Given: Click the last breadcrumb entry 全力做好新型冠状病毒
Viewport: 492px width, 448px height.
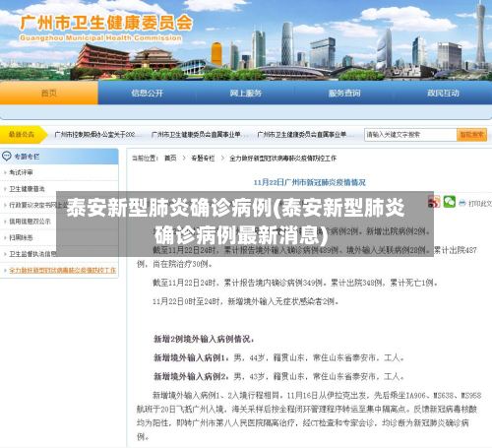Looking at the screenshot, I should 282,159.
